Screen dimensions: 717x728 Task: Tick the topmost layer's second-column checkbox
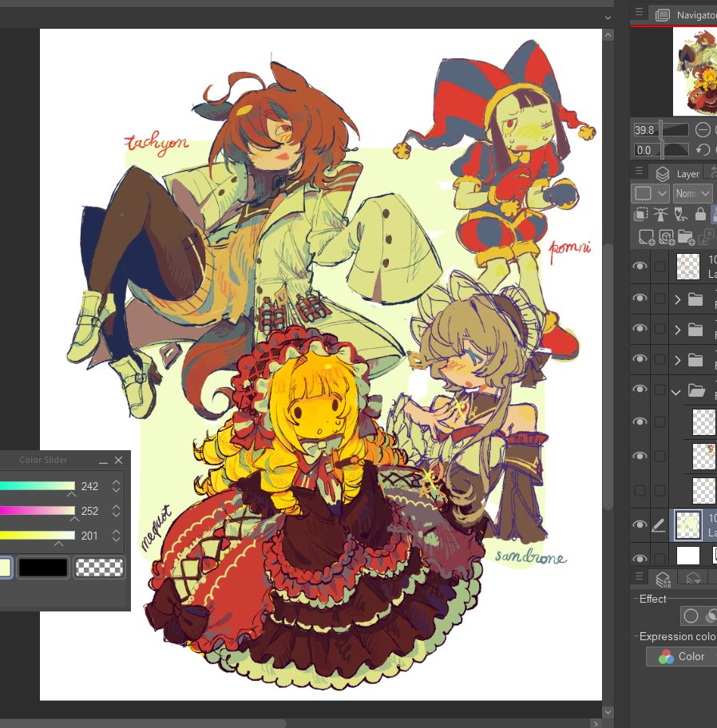[x=660, y=266]
